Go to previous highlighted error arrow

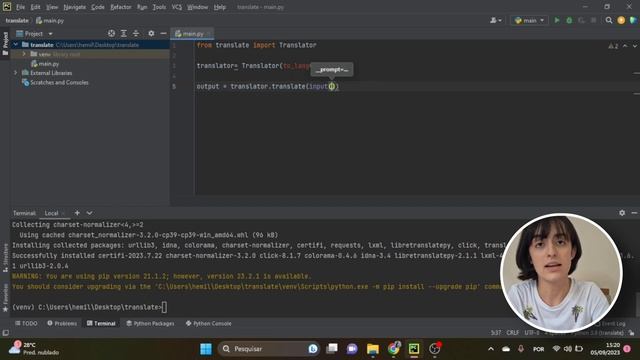click(x=625, y=46)
